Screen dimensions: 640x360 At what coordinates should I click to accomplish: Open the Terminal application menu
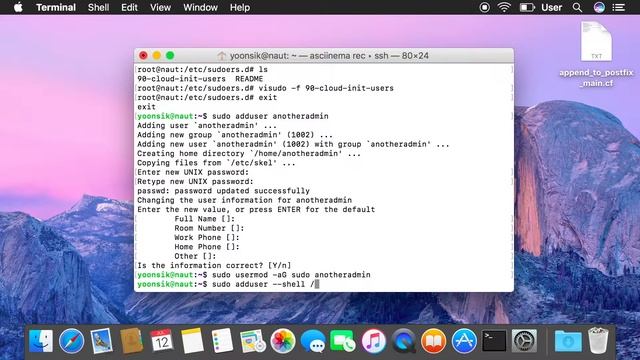click(x=56, y=7)
